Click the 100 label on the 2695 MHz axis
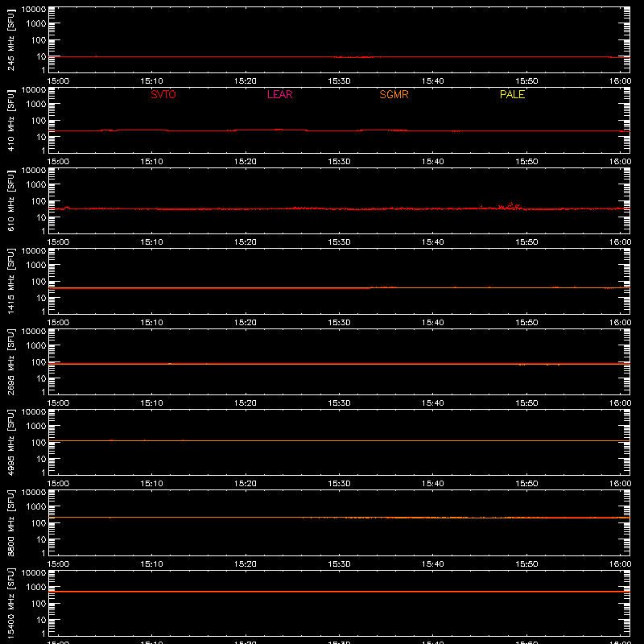 coord(39,361)
